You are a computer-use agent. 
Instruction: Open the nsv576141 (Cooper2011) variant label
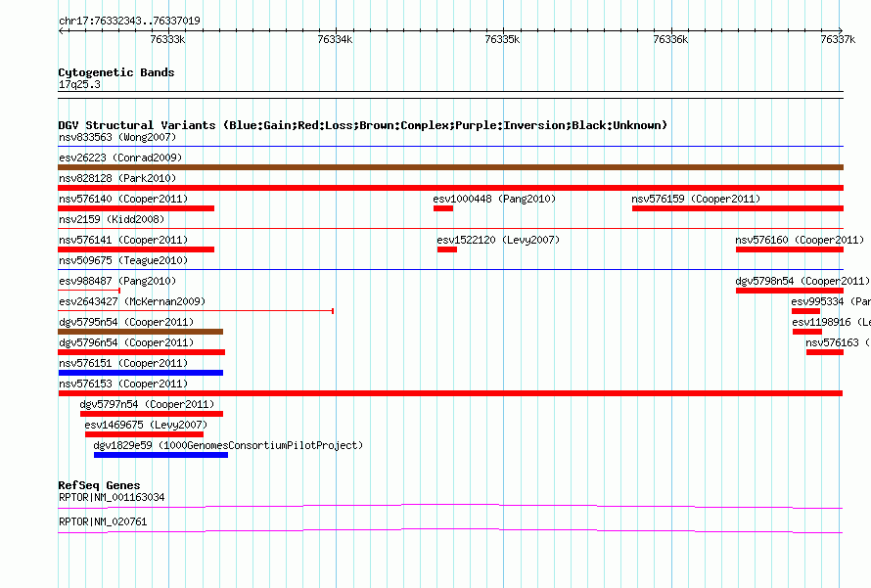(123, 240)
